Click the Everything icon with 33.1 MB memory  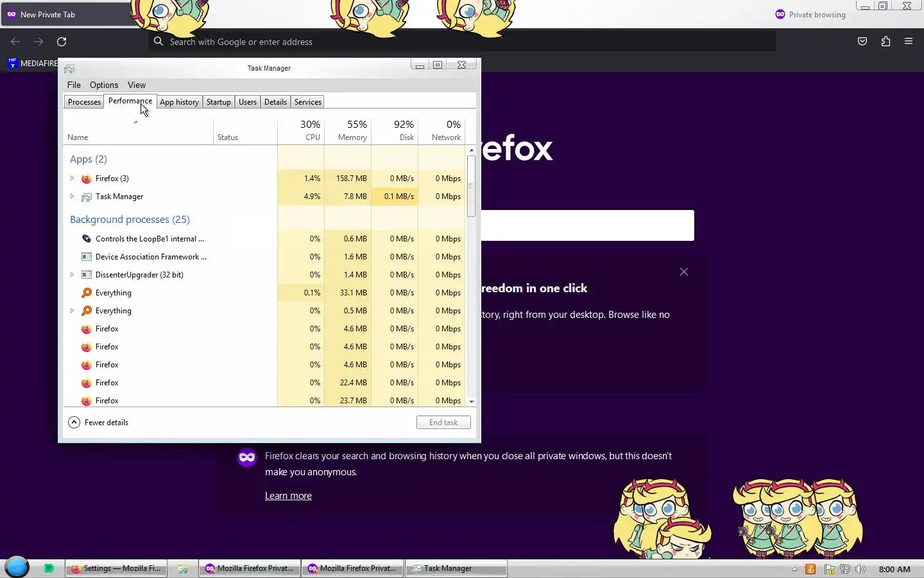pyautogui.click(x=87, y=293)
